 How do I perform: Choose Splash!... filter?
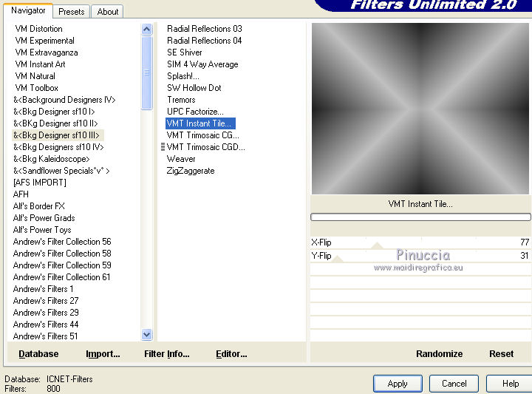183,76
